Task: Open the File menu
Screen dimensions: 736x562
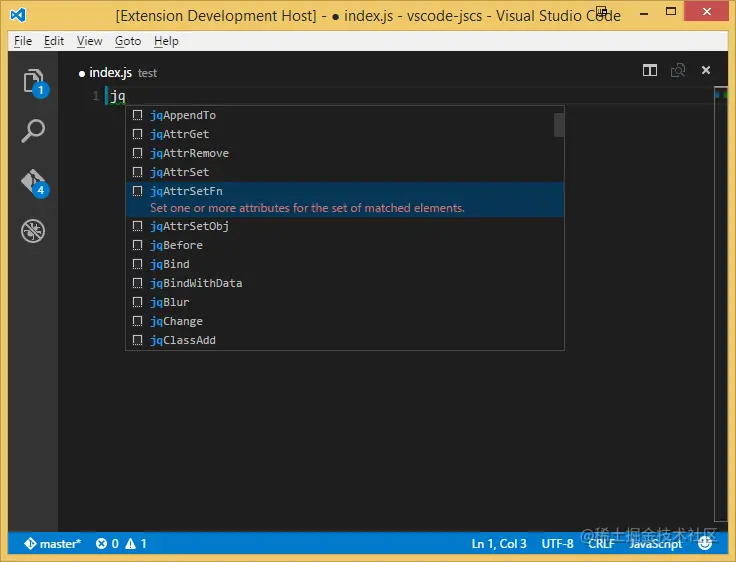Action: click(x=23, y=41)
